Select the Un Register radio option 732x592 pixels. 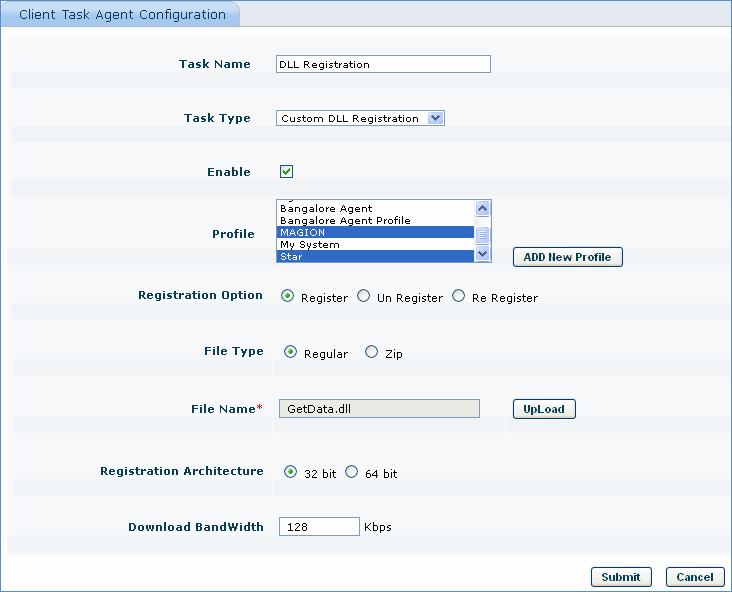pos(364,297)
